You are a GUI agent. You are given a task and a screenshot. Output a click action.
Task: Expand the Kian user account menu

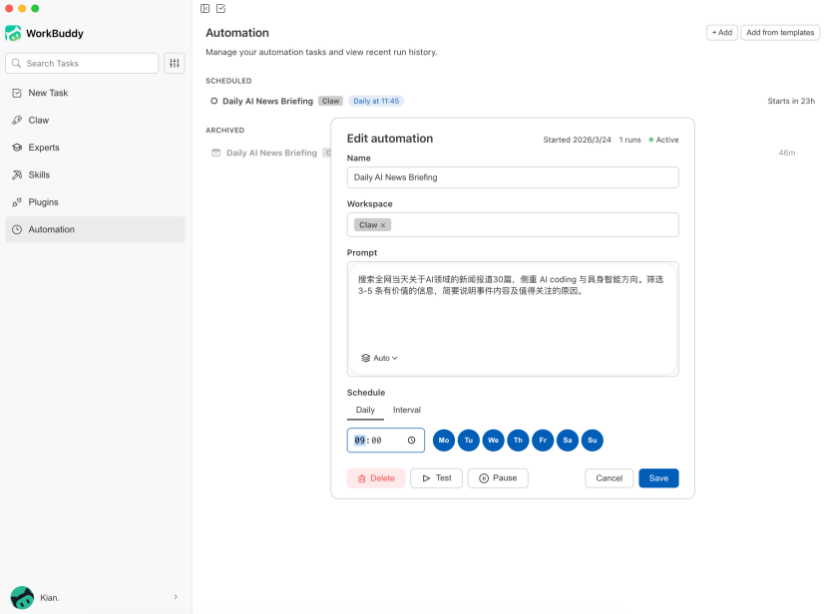175,597
